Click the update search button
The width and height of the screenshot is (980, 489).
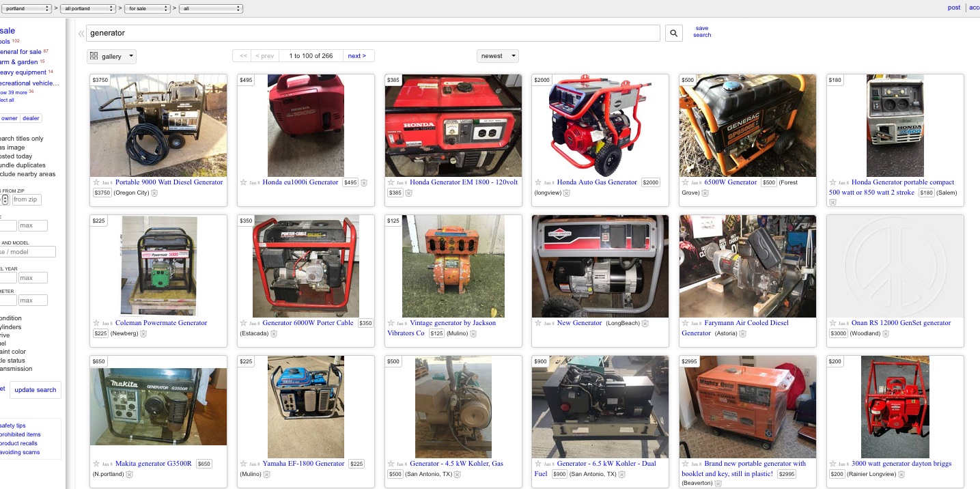click(36, 390)
